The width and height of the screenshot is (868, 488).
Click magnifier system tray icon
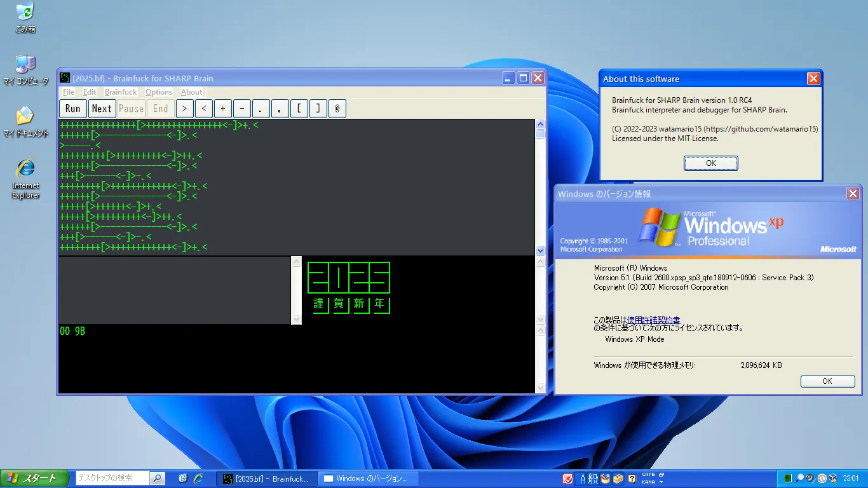(799, 478)
